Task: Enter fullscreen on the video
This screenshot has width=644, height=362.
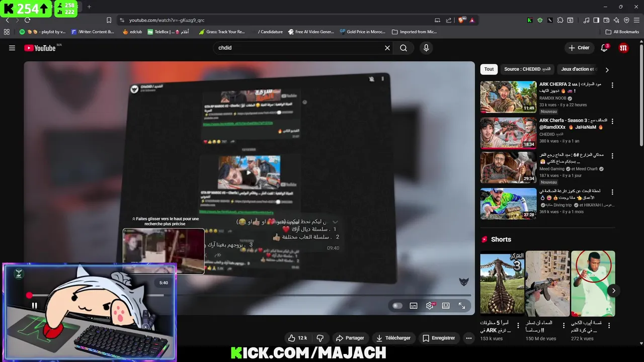Action: point(462,306)
